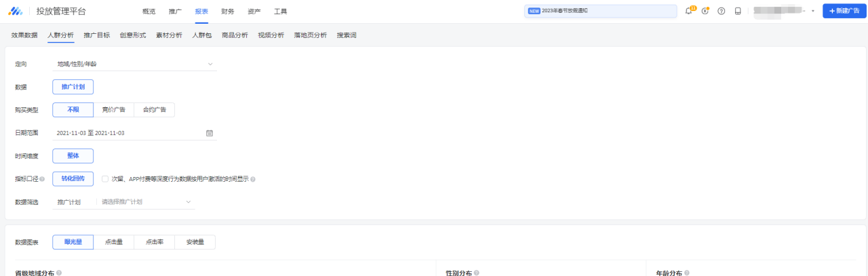Switch to the 素材分析 tab
Image resolution: width=868 pixels, height=276 pixels.
point(169,35)
